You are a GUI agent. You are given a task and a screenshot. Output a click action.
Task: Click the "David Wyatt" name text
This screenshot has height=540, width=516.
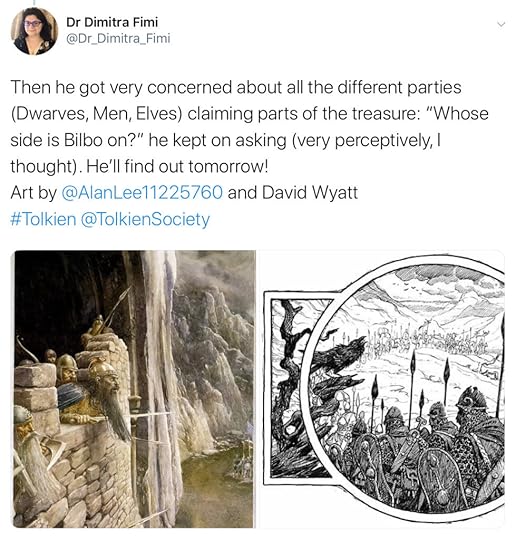click(310, 193)
